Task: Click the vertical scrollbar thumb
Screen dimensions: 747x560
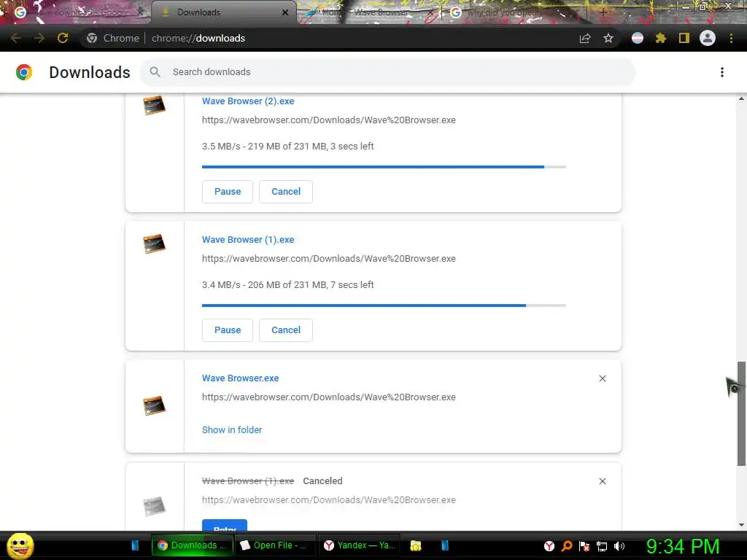Action: tap(741, 413)
